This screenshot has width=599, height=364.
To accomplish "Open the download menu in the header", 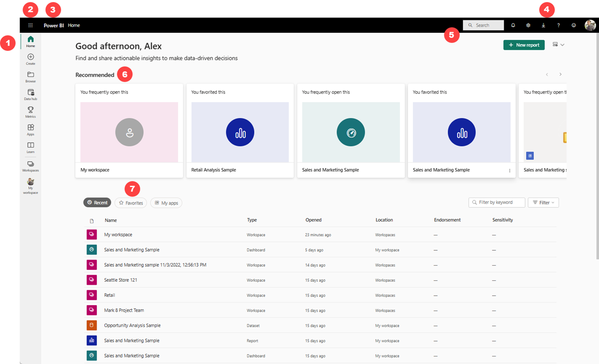I will 543,25.
